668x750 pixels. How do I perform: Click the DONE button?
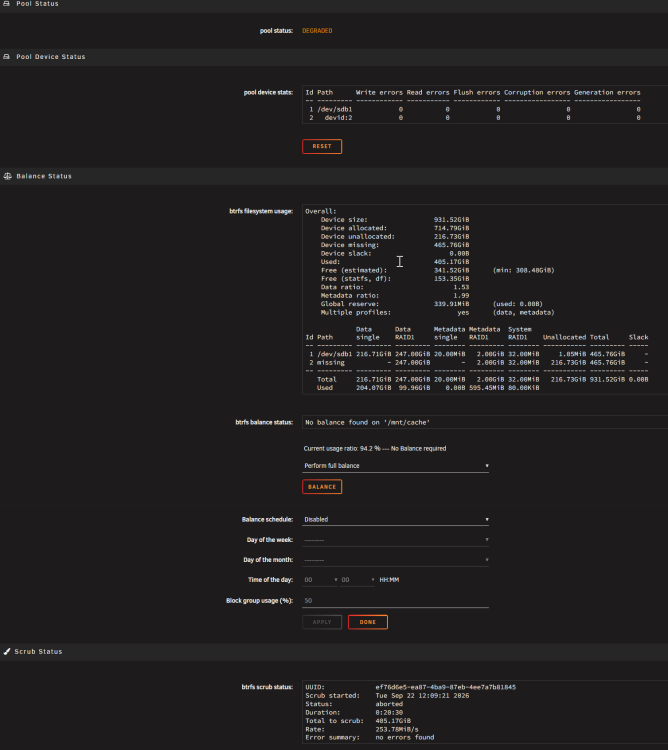(x=368, y=622)
